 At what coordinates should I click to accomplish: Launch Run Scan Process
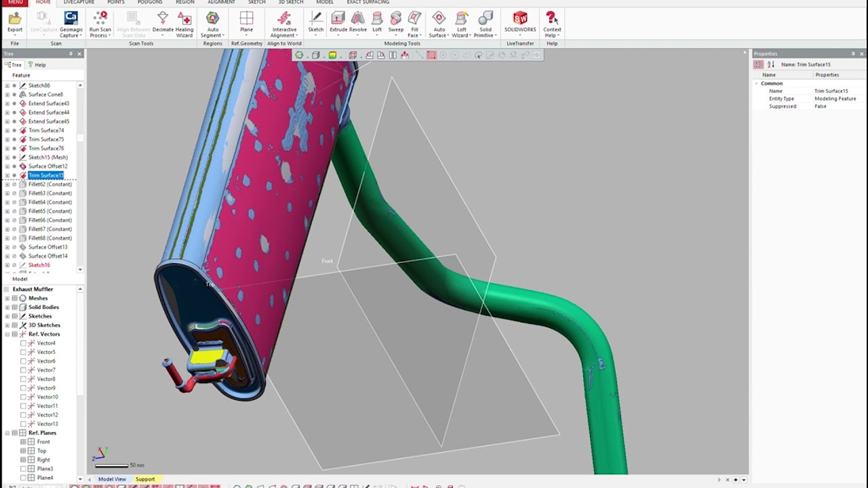[100, 24]
